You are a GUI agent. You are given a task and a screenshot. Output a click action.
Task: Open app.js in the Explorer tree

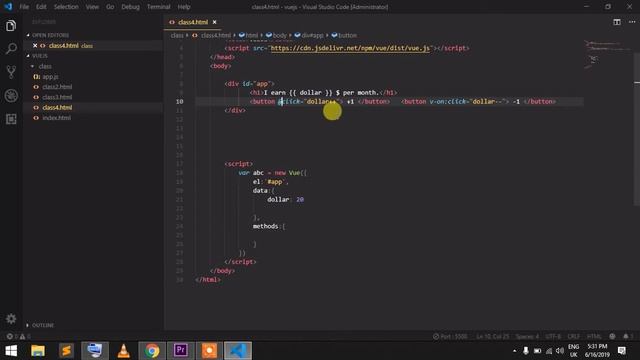50,76
